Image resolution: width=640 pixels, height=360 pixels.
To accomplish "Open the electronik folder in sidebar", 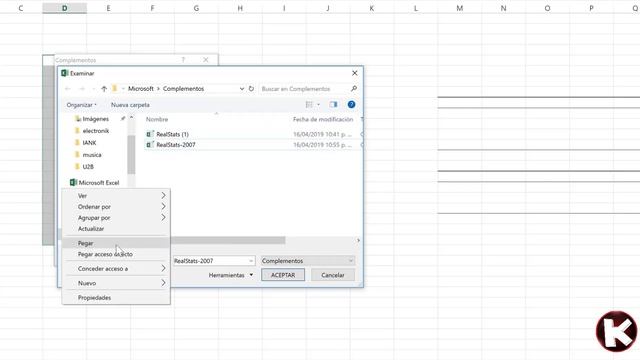I will point(96,131).
